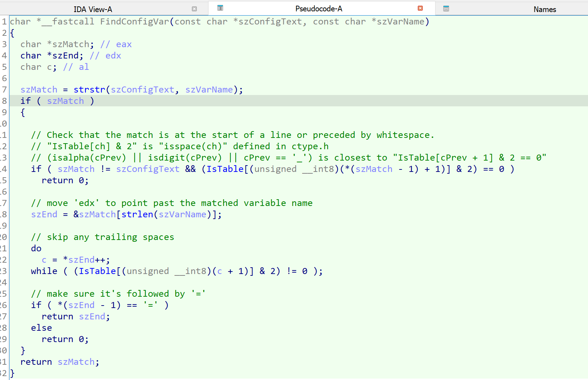This screenshot has width=588, height=380.
Task: Click IsTable in the line 14 if statement
Action: (225, 169)
